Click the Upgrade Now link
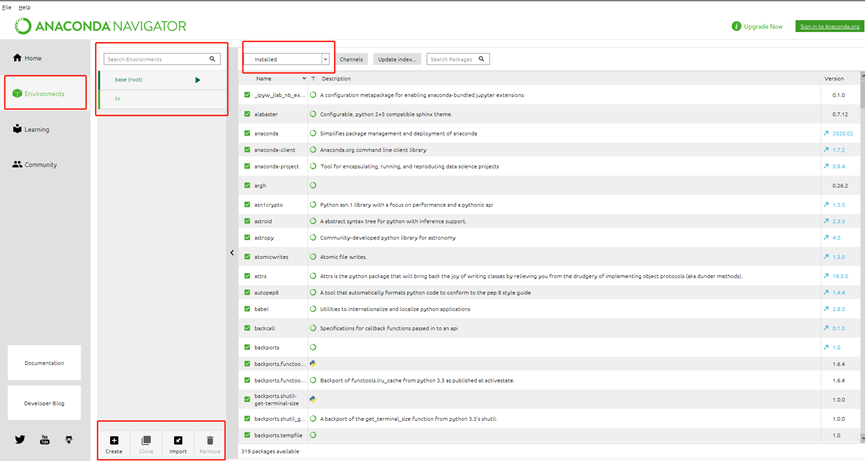 (763, 26)
